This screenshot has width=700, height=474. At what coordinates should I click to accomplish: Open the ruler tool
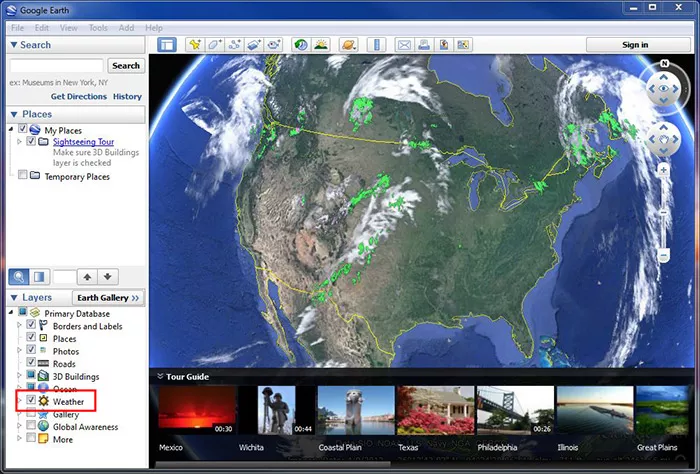click(x=377, y=45)
